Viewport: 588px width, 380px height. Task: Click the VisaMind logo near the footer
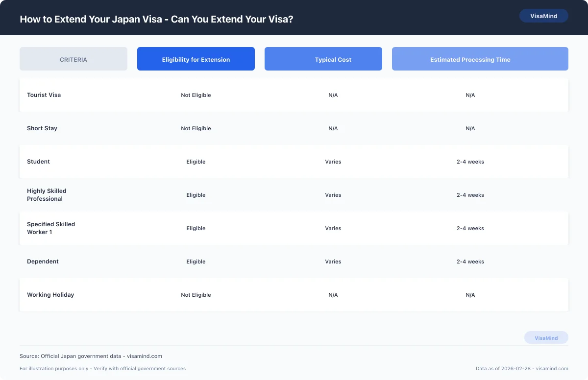pyautogui.click(x=546, y=337)
